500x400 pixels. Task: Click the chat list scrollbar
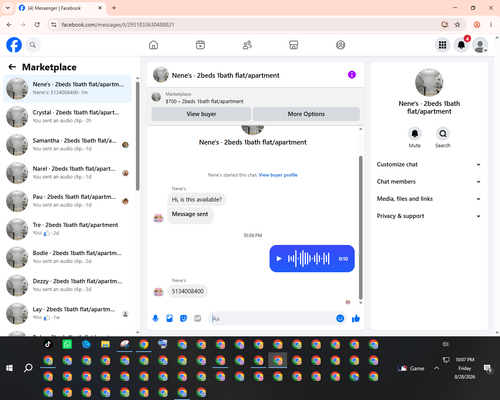[138, 136]
